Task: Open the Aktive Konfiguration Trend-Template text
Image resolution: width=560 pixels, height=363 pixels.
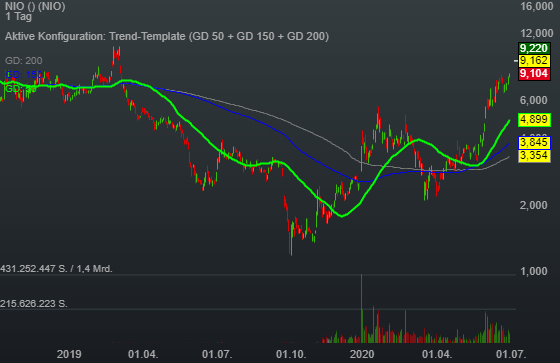Action: click(x=167, y=36)
